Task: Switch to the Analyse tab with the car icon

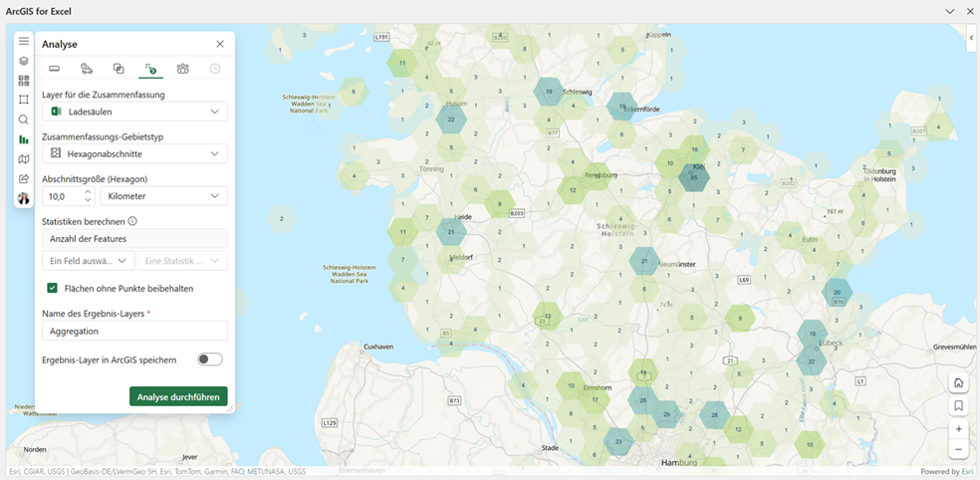Action: click(x=87, y=68)
